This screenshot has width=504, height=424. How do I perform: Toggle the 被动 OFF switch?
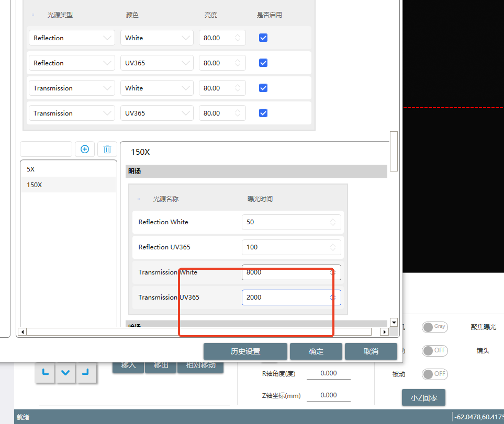coord(435,374)
